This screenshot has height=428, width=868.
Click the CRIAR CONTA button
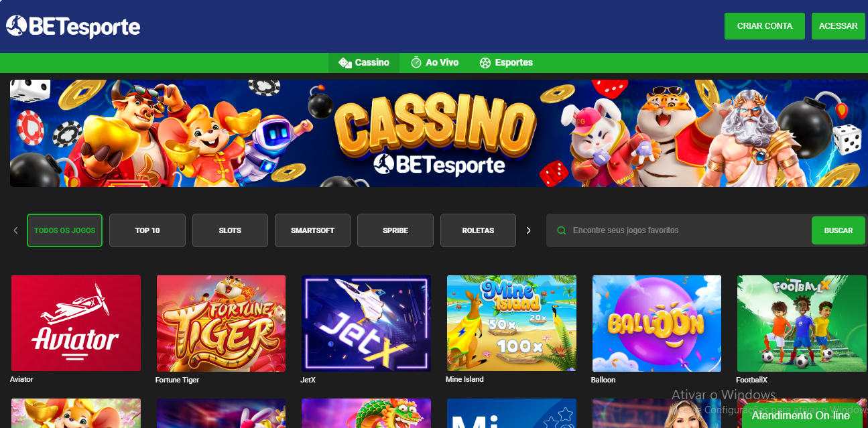(765, 26)
